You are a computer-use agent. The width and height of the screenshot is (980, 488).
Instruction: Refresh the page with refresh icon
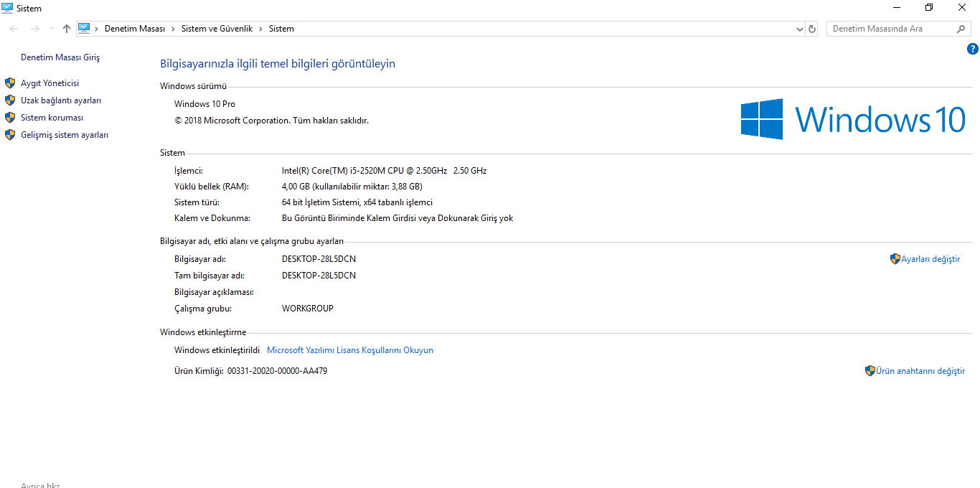tap(812, 29)
